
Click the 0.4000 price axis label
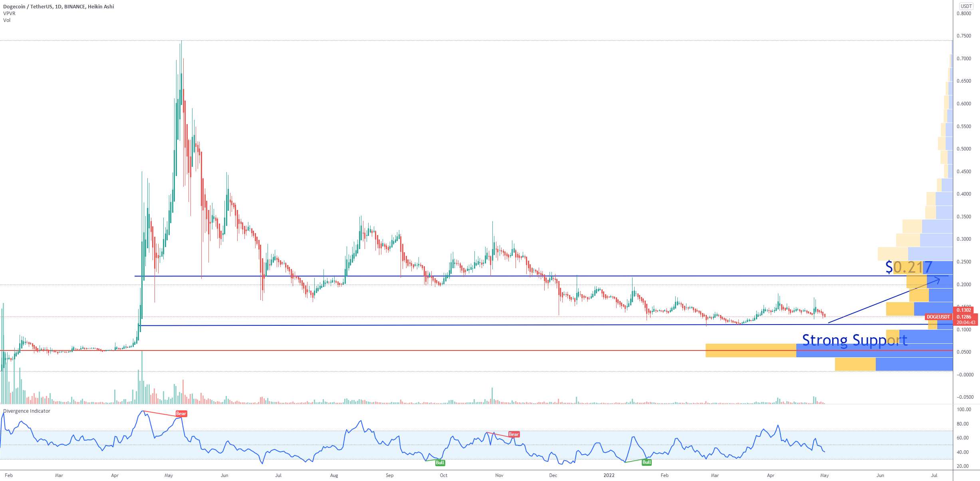point(964,194)
